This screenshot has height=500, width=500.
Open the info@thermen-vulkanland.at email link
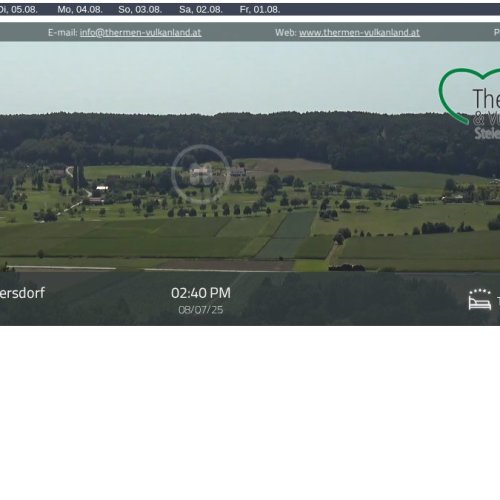tap(140, 32)
